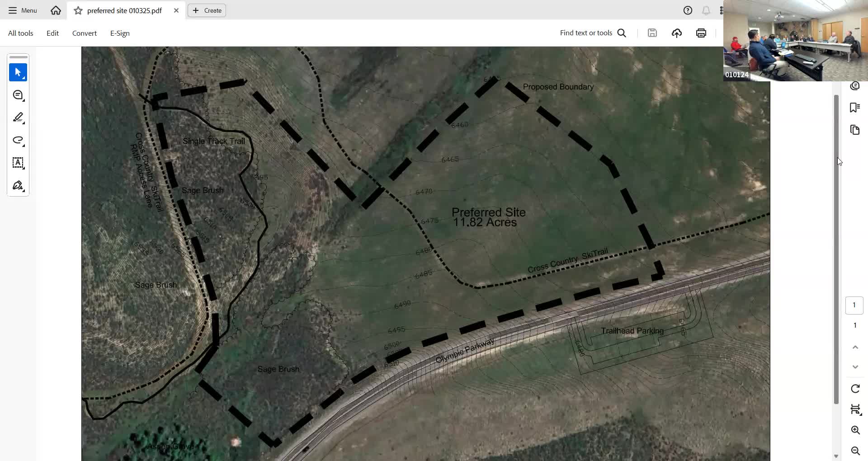Image resolution: width=868 pixels, height=461 pixels.
Task: Click the vertical scrollbar thumb
Action: click(836, 249)
